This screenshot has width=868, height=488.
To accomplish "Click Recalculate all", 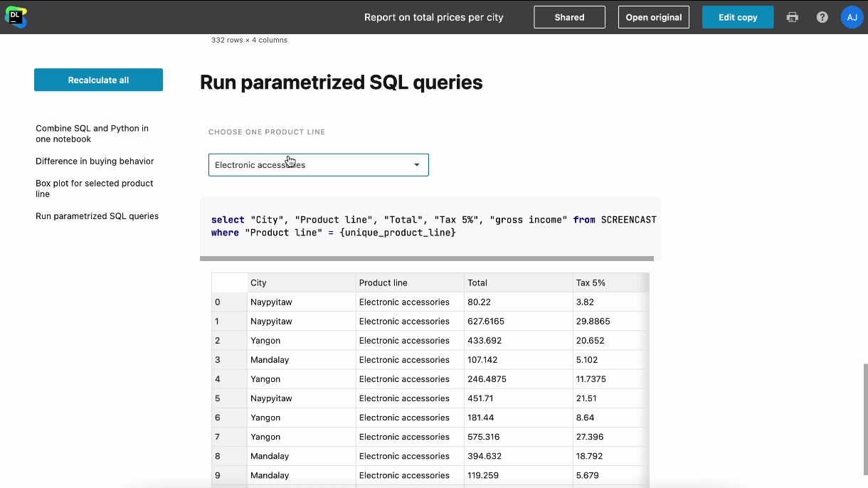I will click(x=98, y=80).
